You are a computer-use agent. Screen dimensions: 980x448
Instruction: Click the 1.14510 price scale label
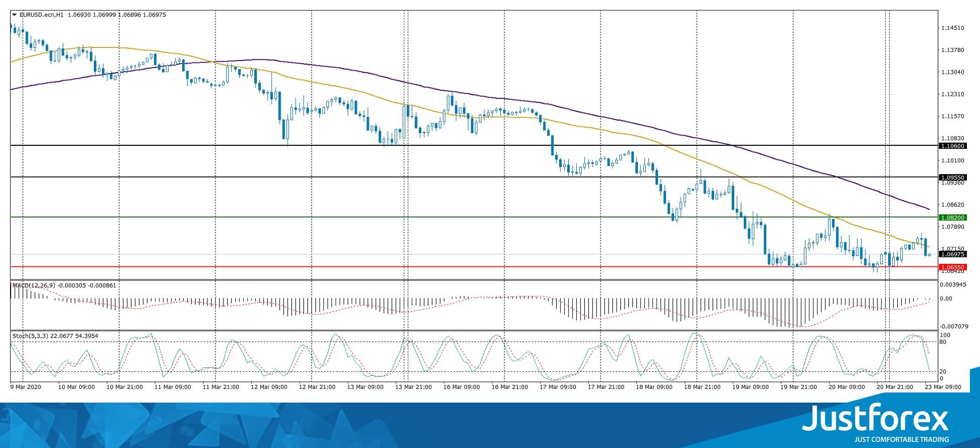click(x=953, y=28)
